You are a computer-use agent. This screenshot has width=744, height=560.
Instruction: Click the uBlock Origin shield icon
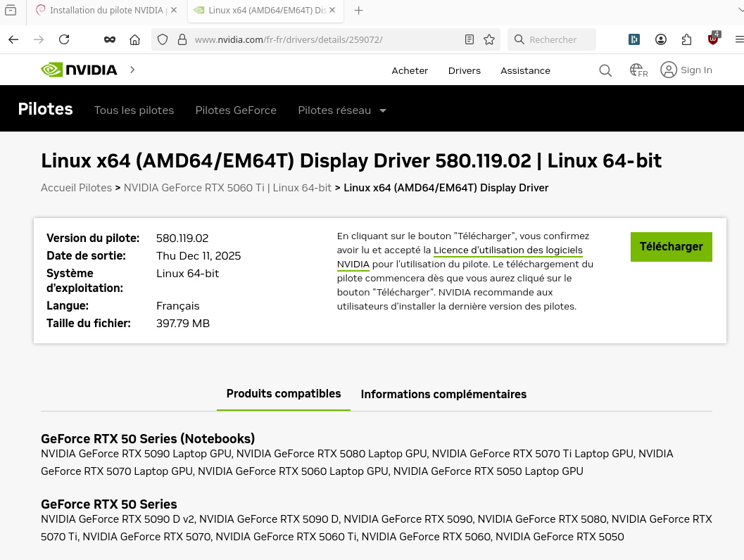coord(713,39)
